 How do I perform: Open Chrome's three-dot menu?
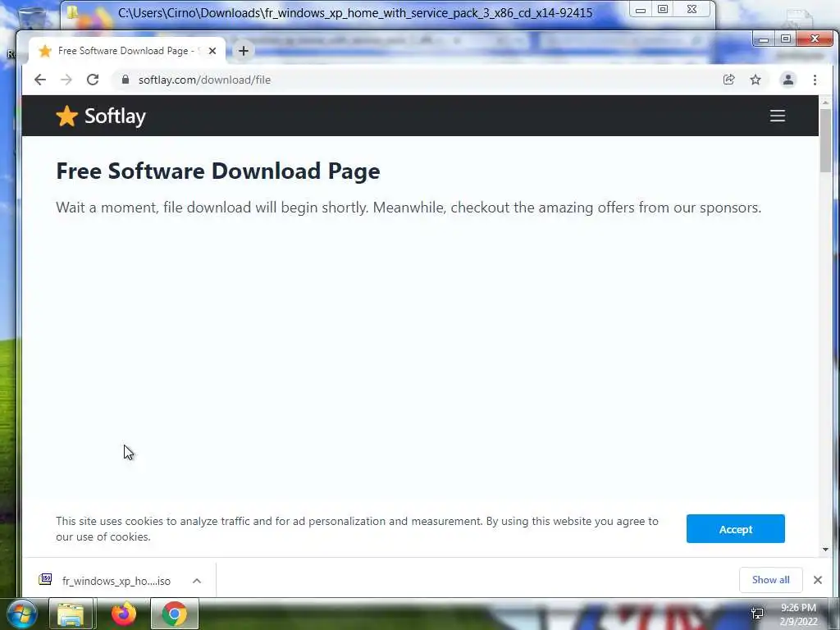[x=815, y=80]
